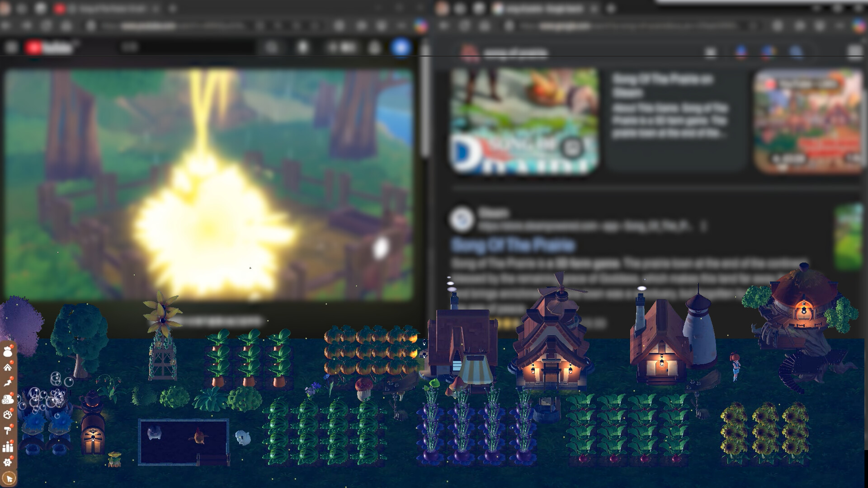
Task: Click the upgrade arrow icon in the sidebar
Action: [8, 382]
